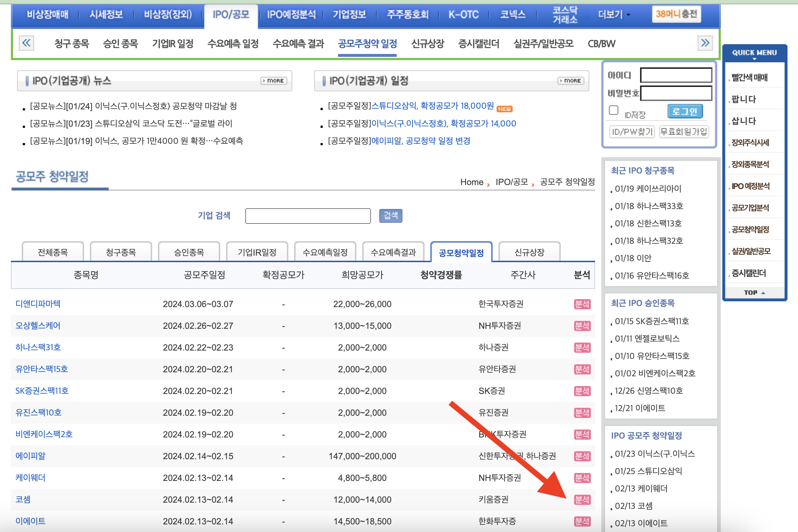Screen dimensions: 798x532
Task: Open MORE in the IPO 일정 header
Action: 571,80
